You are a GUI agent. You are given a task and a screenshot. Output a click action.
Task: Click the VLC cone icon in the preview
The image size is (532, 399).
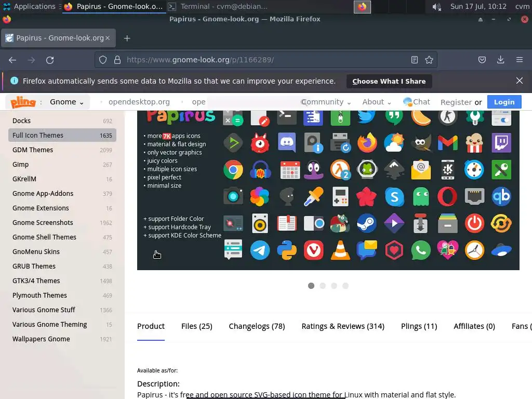tap(340, 250)
